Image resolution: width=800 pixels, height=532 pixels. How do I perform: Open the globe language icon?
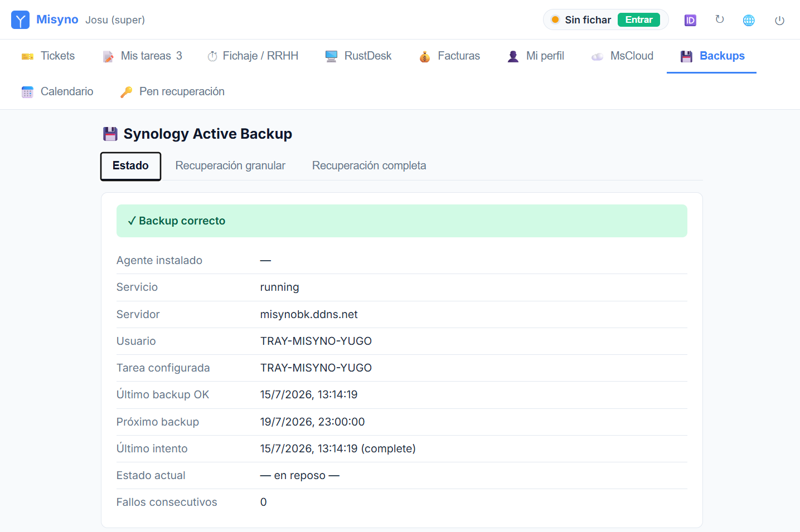pos(749,21)
